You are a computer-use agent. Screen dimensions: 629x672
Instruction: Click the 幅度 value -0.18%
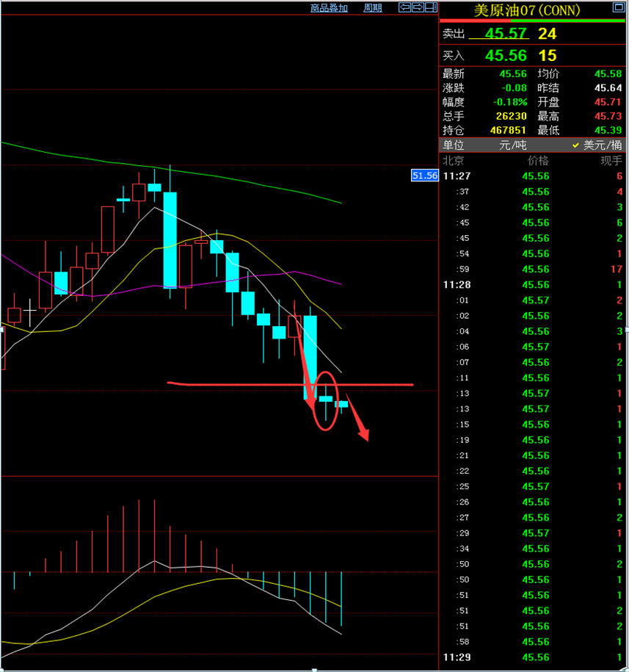[510, 102]
